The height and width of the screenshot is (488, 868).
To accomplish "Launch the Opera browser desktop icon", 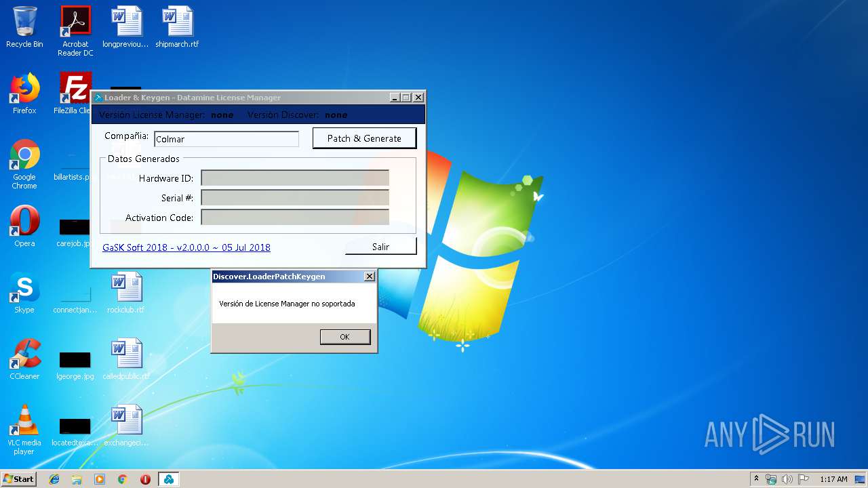I will click(24, 226).
